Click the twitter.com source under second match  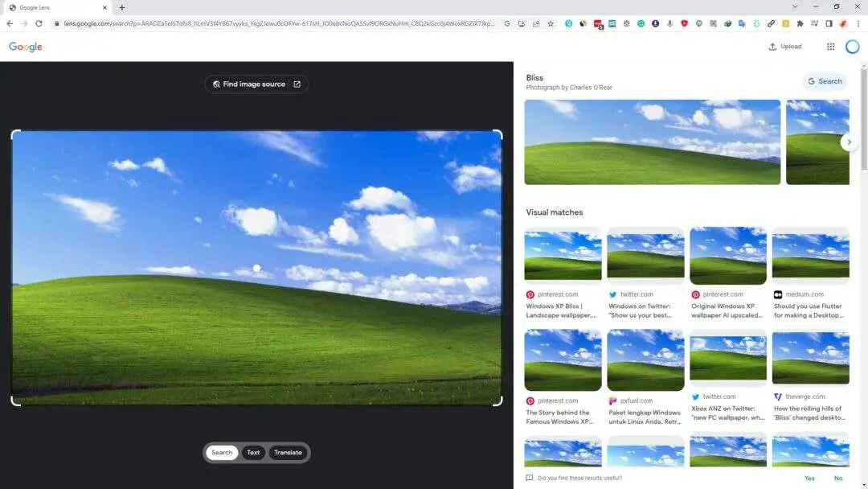[637, 294]
